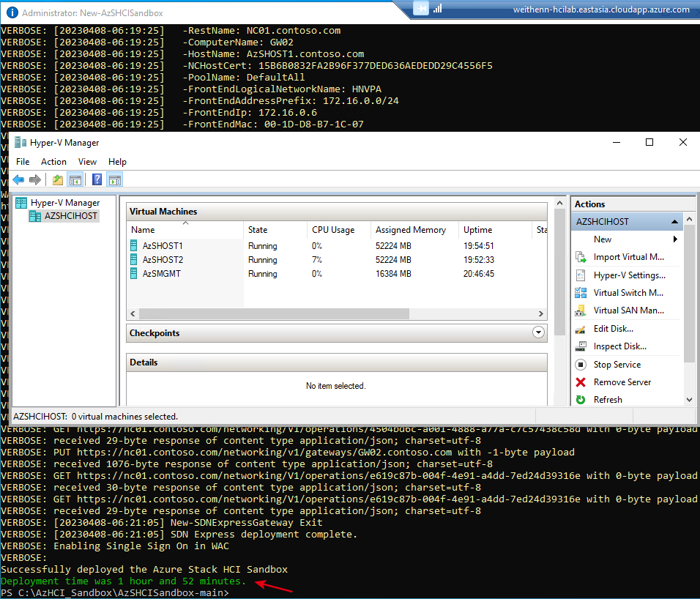Image resolution: width=700 pixels, height=599 pixels.
Task: Open Virtual Switch Manager action
Action: (628, 293)
